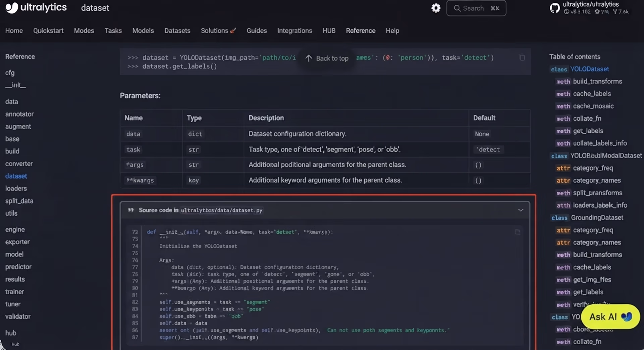Viewport: 644px width, 350px height.
Task: Open the Ask AI assistant button
Action: click(610, 317)
